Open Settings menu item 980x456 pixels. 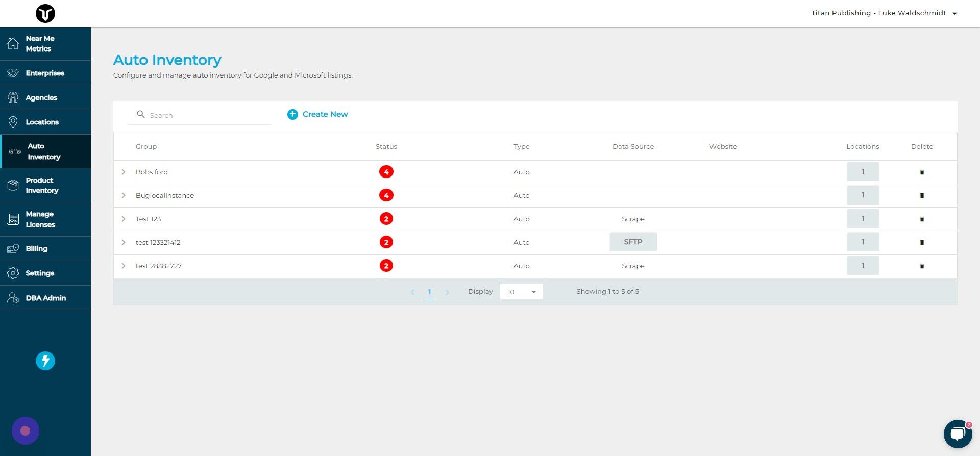coord(45,273)
